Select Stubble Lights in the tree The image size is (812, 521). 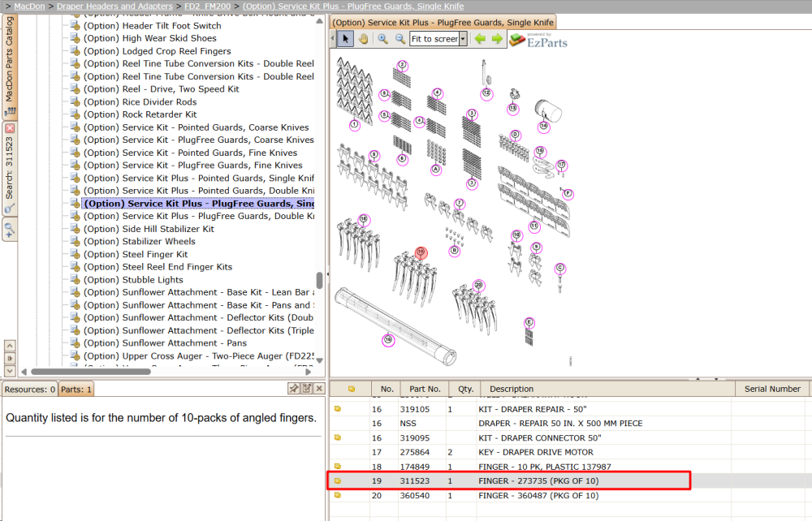point(153,279)
